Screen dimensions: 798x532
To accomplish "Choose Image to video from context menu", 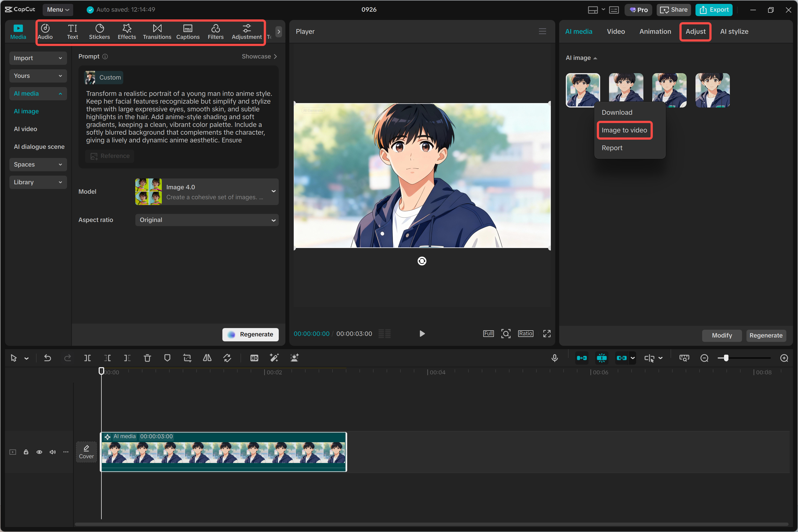I will 624,130.
